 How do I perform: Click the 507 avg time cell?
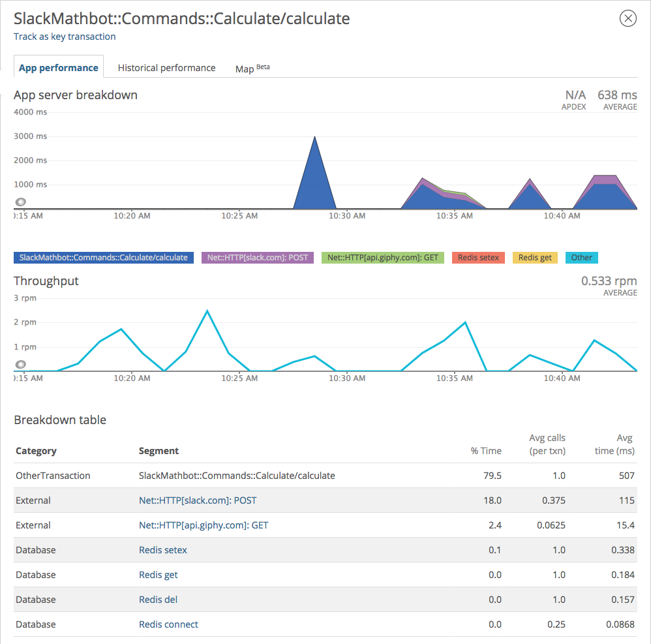point(626,476)
